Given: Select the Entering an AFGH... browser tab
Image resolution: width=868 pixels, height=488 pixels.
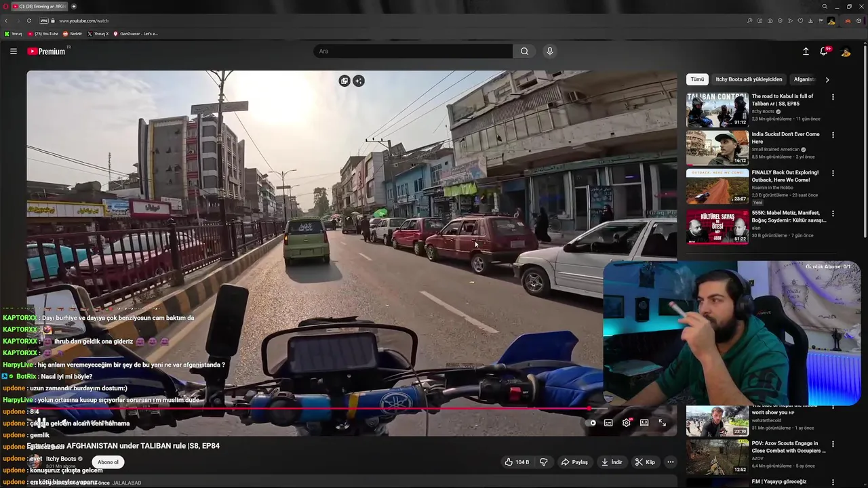Looking at the screenshot, I should [39, 6].
